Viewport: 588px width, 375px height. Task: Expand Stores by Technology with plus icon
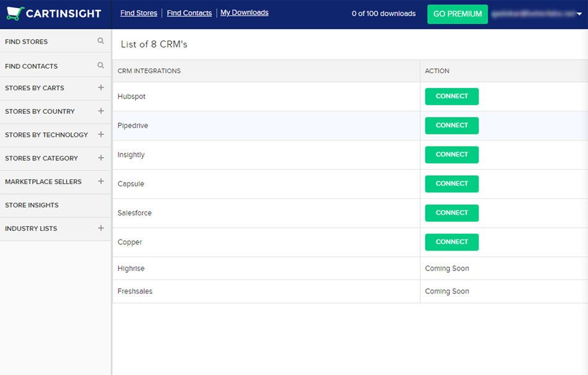click(101, 134)
